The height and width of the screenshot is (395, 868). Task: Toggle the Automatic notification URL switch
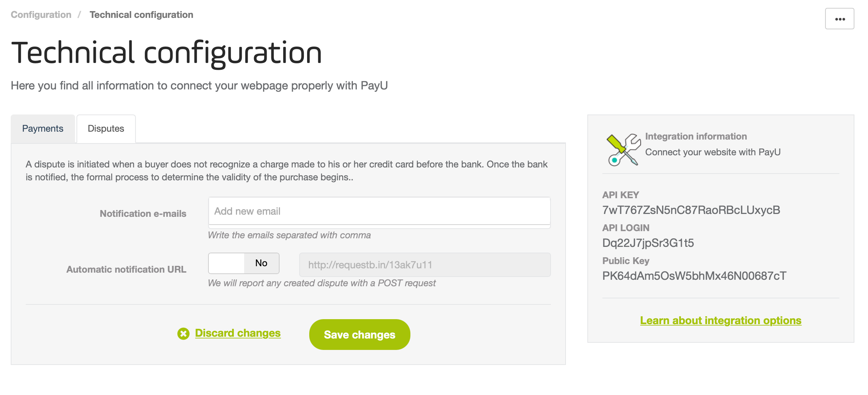pyautogui.click(x=244, y=263)
